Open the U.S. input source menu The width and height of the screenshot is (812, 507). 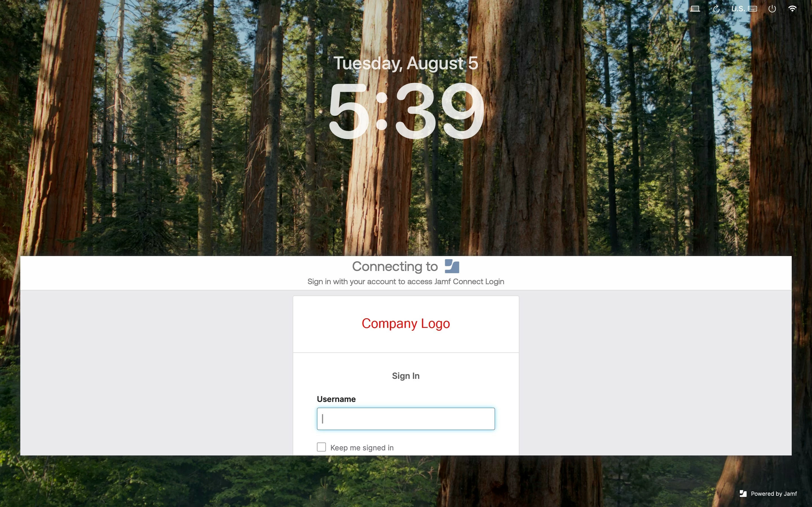coord(738,9)
